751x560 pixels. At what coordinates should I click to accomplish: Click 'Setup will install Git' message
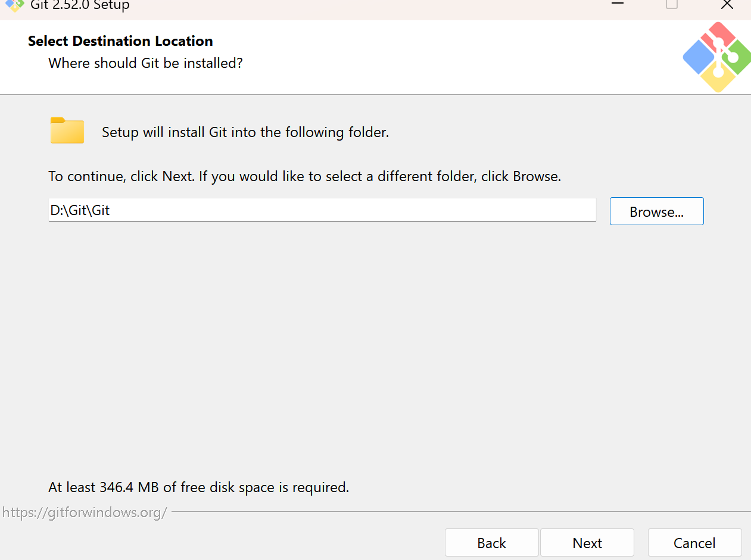click(x=245, y=132)
